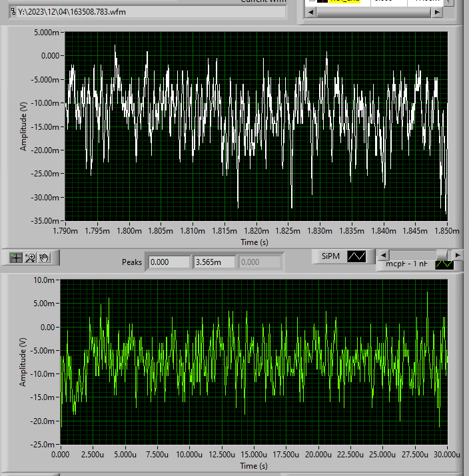Click the SiPM plot legend line icon
This screenshot has width=469, height=476.
[356, 256]
